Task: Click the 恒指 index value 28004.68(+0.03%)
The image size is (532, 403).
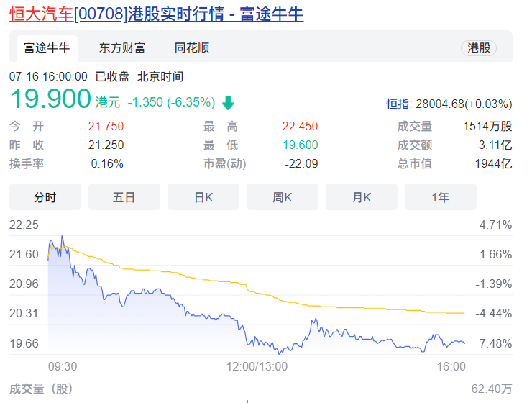Action: coord(464,104)
